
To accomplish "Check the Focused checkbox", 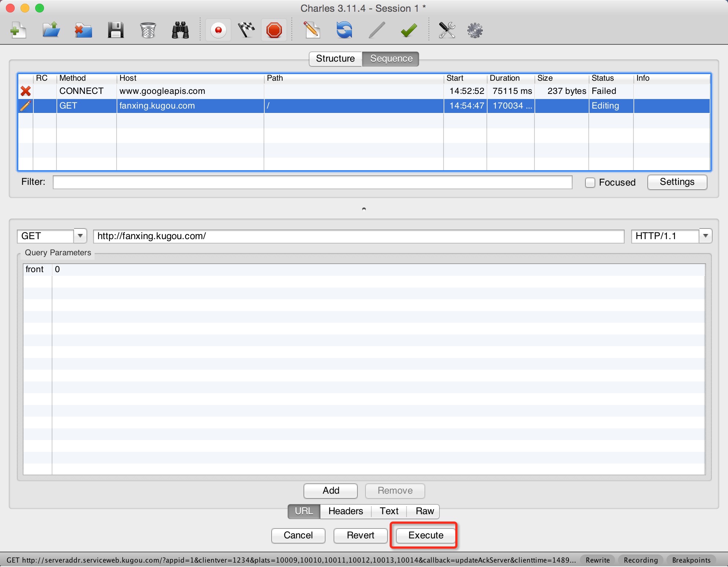I will point(590,183).
